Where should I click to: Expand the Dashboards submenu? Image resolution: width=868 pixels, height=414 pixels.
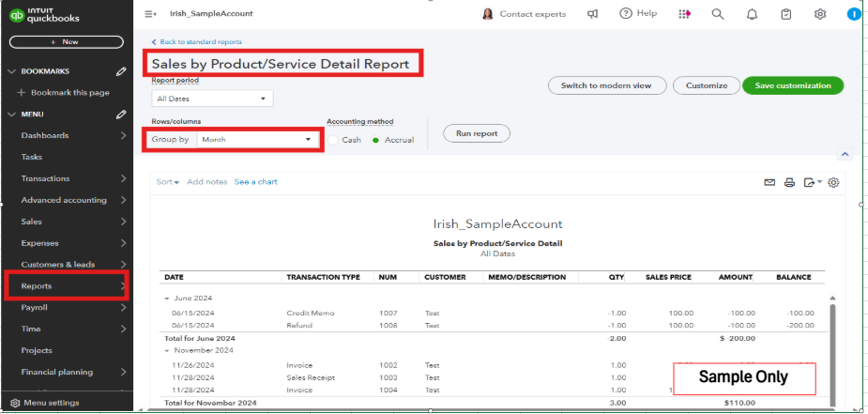[124, 135]
